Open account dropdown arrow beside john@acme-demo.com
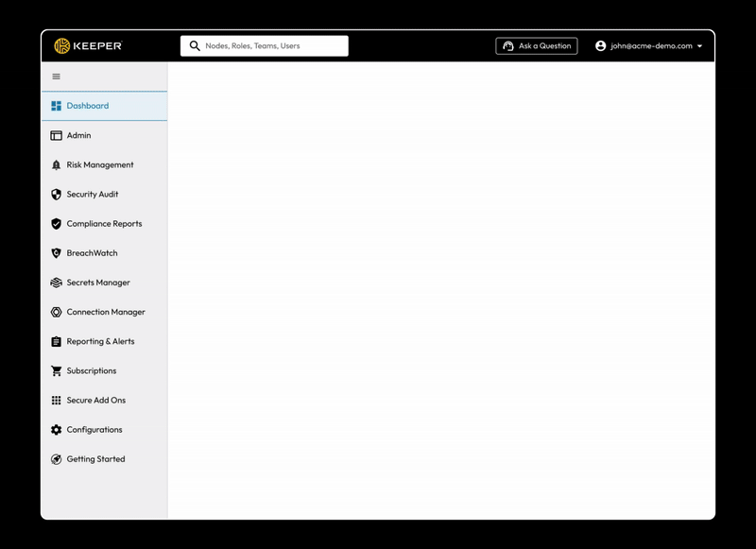Viewport: 756px width, 549px height. click(x=699, y=46)
